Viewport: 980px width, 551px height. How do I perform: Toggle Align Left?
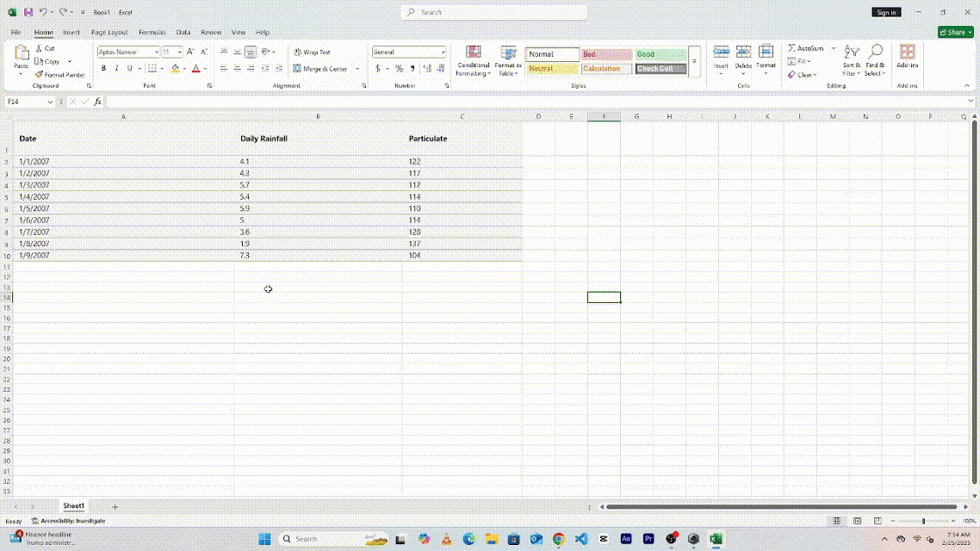pos(224,68)
